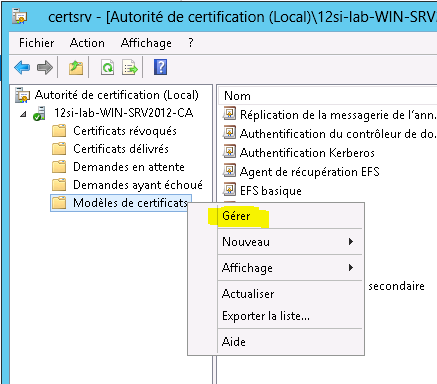Click the partially hidden 'secondaire' row text
The image size is (437, 384).
pyautogui.click(x=396, y=286)
